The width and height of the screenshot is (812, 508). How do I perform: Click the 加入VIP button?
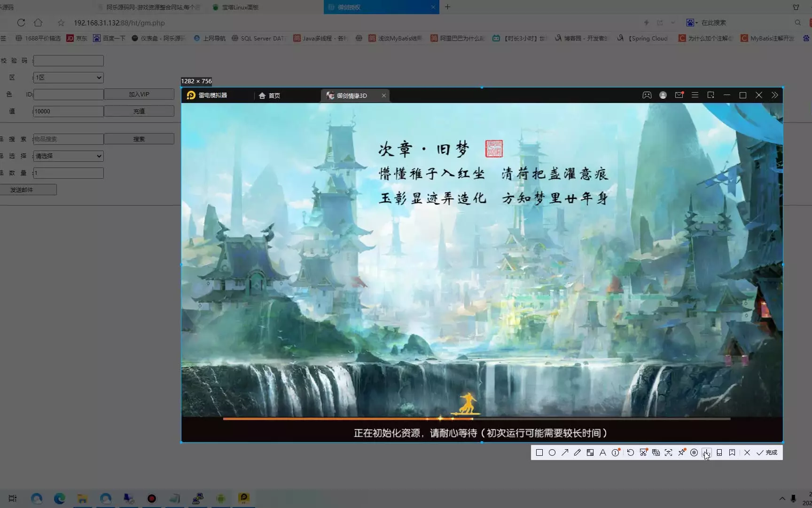[139, 95]
